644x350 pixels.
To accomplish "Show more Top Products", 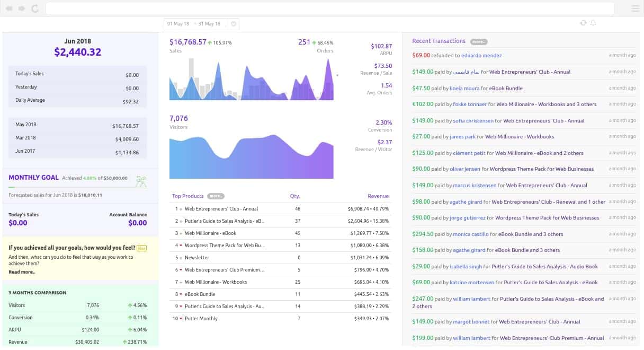I will (x=216, y=196).
